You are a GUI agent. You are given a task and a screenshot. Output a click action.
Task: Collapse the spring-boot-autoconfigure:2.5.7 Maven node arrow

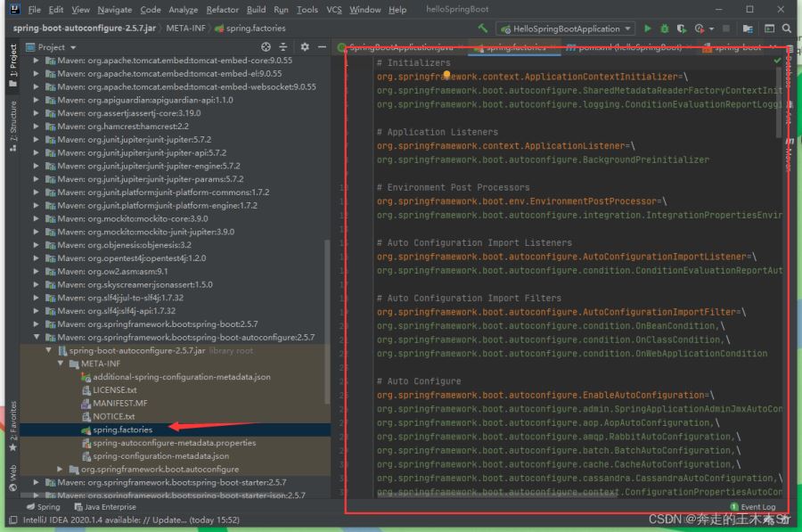click(x=37, y=337)
